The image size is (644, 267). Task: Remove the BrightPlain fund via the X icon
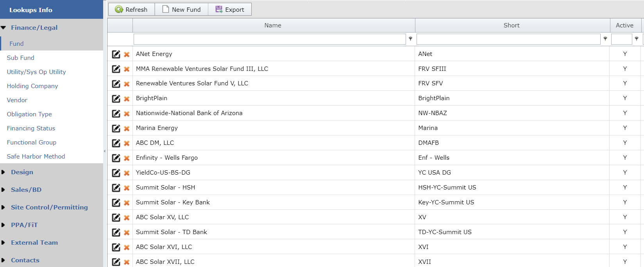[127, 99]
